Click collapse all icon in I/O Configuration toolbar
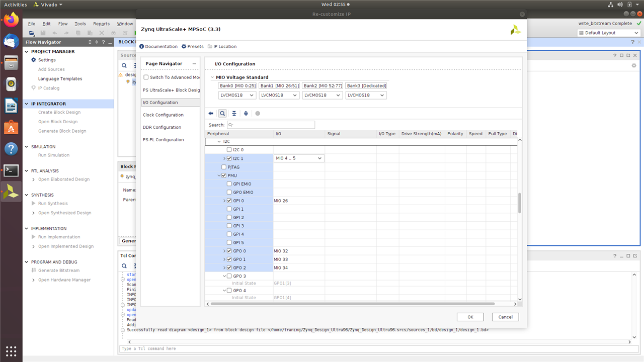 click(x=234, y=114)
